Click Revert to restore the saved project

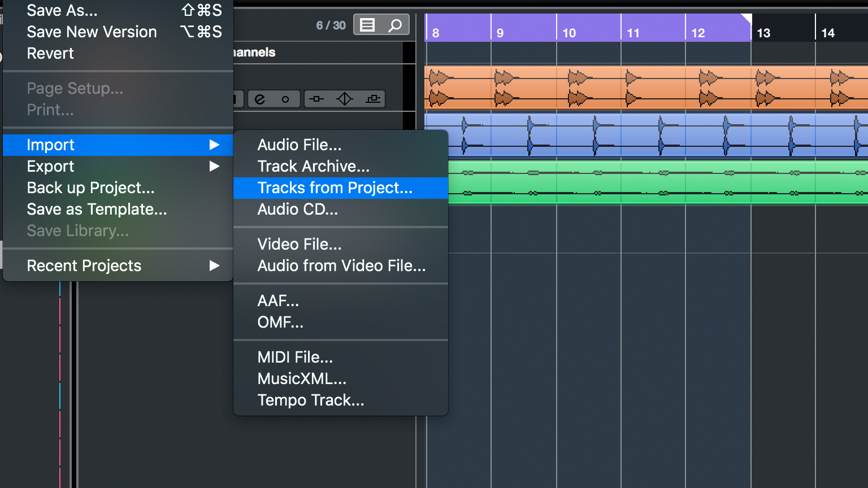coord(50,53)
